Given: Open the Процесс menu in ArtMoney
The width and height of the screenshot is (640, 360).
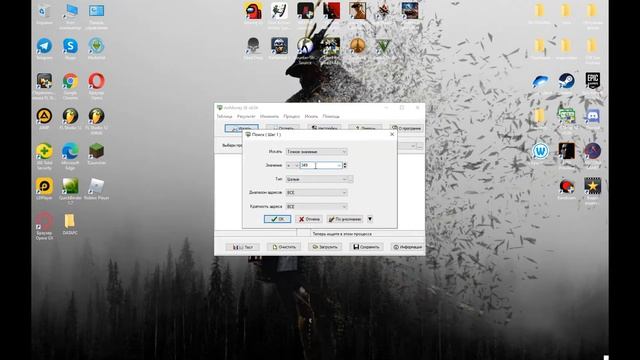Looking at the screenshot, I should tap(291, 116).
